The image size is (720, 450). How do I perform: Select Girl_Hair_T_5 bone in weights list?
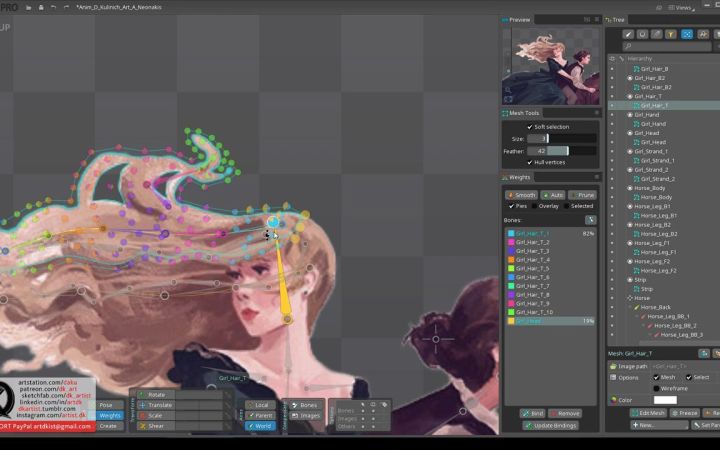click(550, 268)
